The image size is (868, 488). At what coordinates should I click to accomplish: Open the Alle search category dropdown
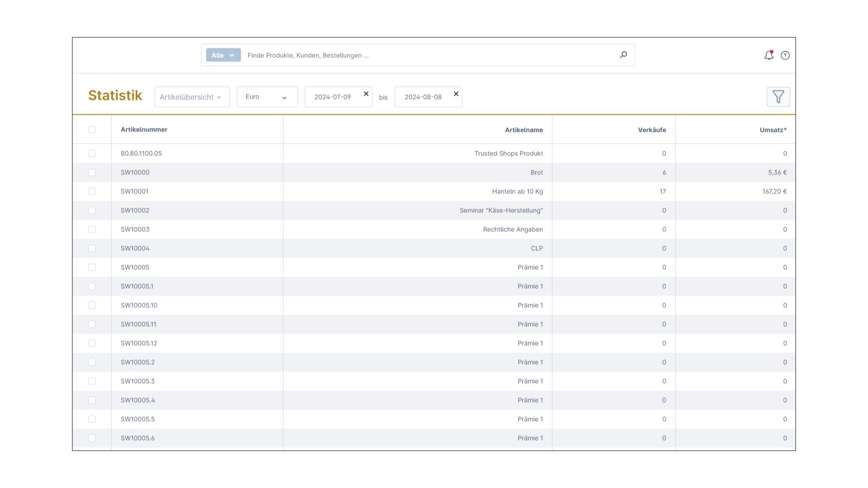coord(223,55)
